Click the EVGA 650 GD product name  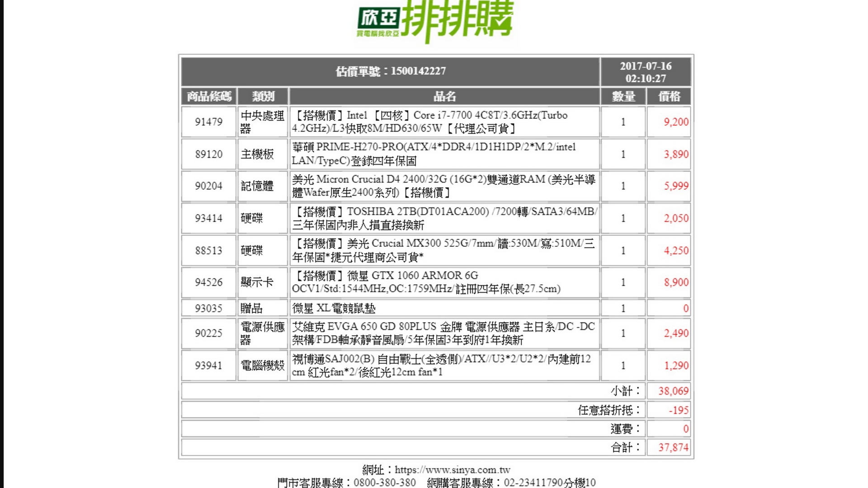point(444,333)
